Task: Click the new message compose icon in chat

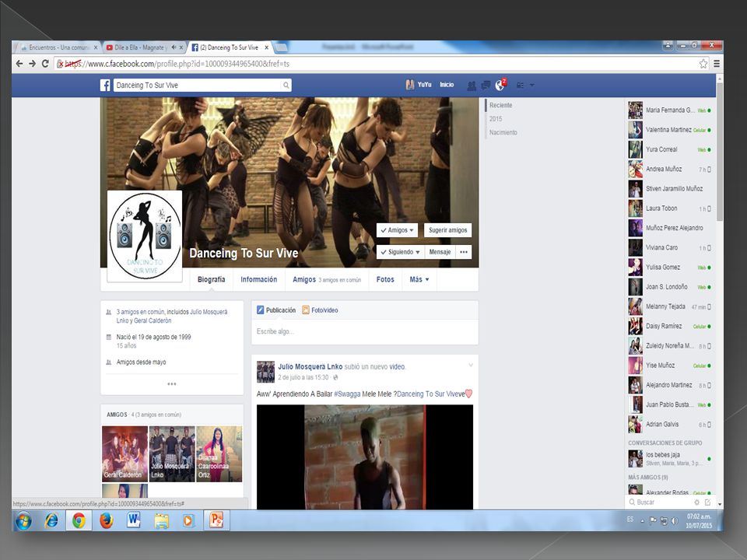Action: [x=707, y=502]
